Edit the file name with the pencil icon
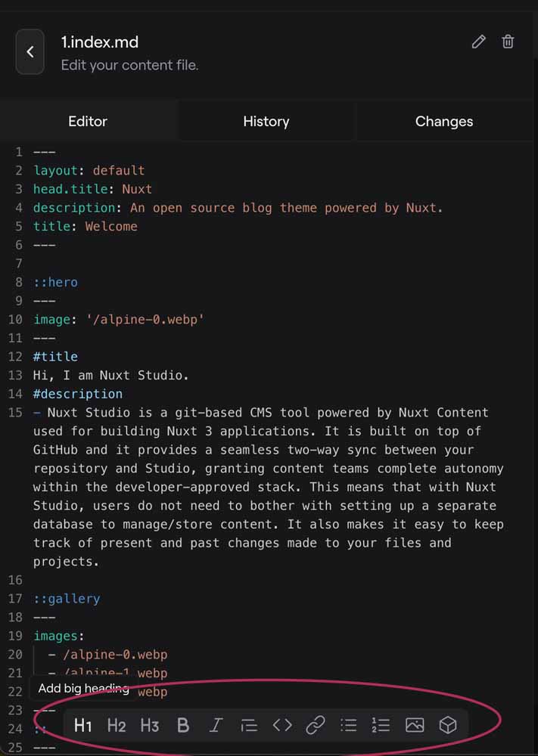Viewport: 538px width, 756px height. [x=478, y=42]
